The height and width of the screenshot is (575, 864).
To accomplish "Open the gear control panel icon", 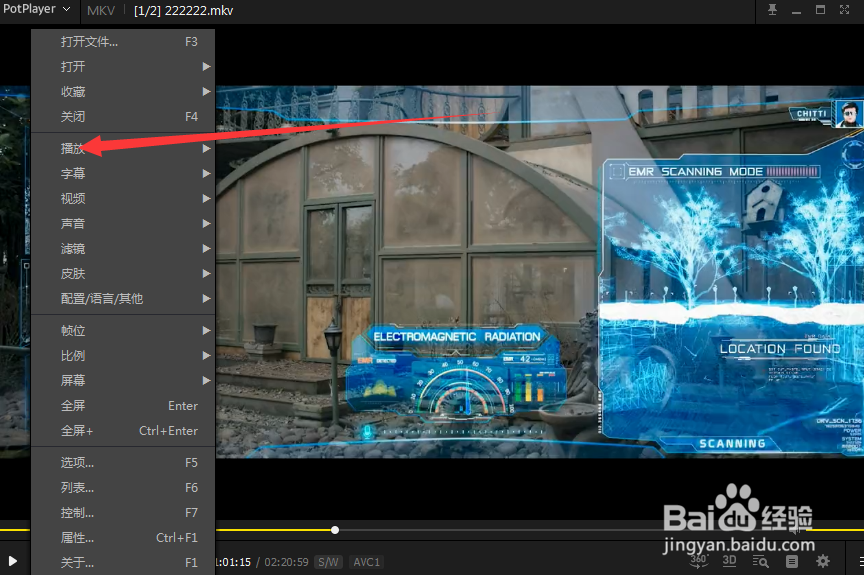I will coord(823,561).
